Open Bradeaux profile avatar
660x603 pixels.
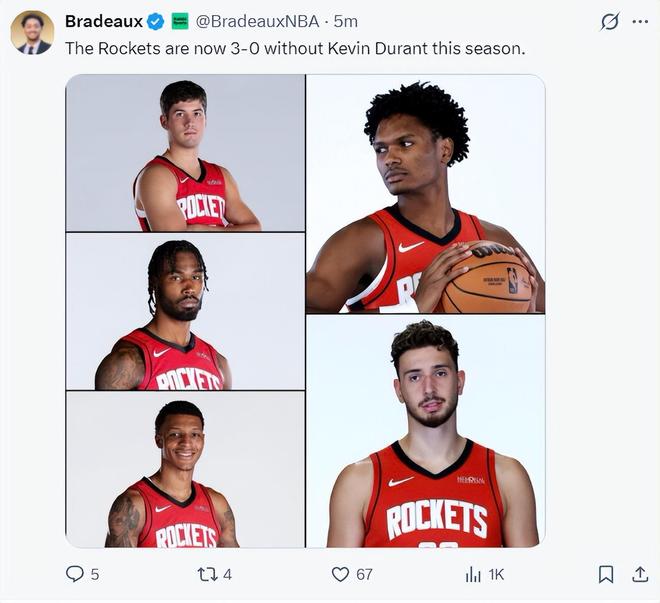pos(32,33)
